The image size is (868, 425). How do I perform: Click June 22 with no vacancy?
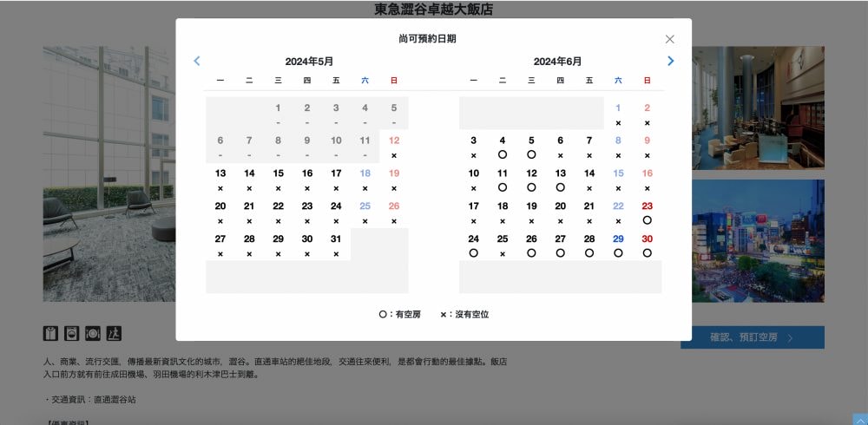618,212
